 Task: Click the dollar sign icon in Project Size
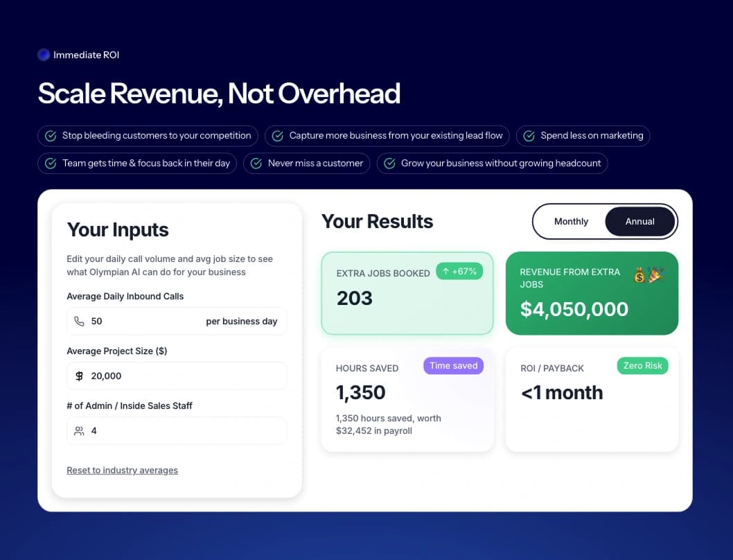point(79,376)
